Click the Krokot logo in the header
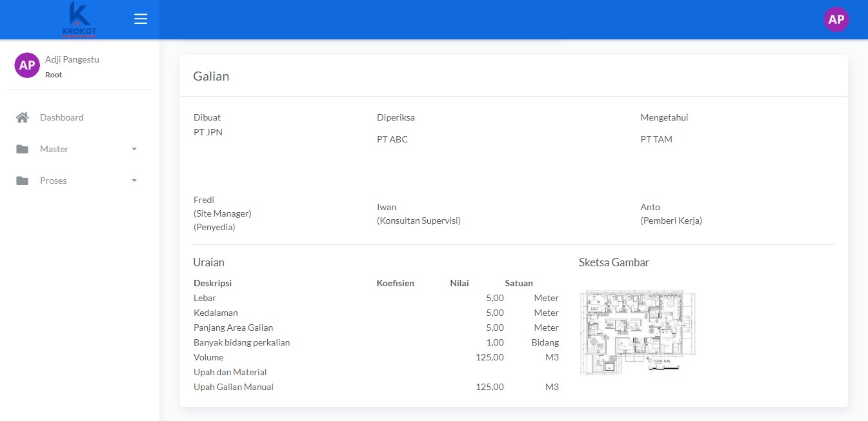The height and width of the screenshot is (421, 868). pyautogui.click(x=79, y=19)
